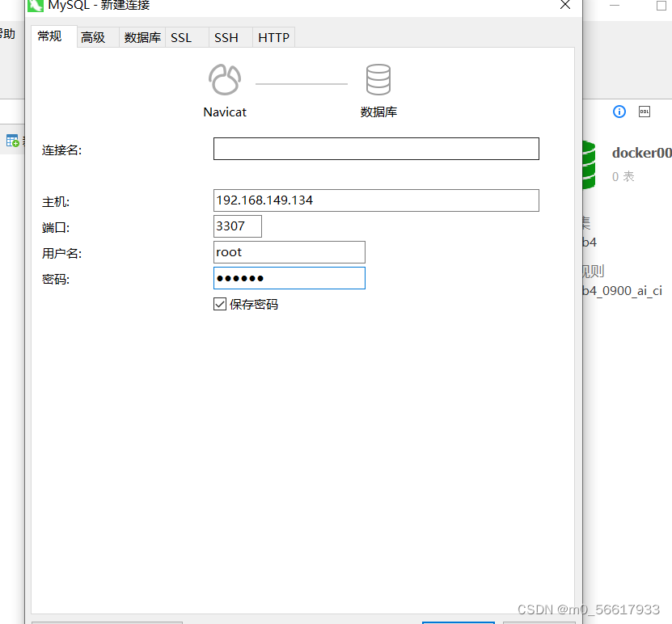672x624 pixels.
Task: Switch to the SSH tab
Action: click(x=230, y=38)
